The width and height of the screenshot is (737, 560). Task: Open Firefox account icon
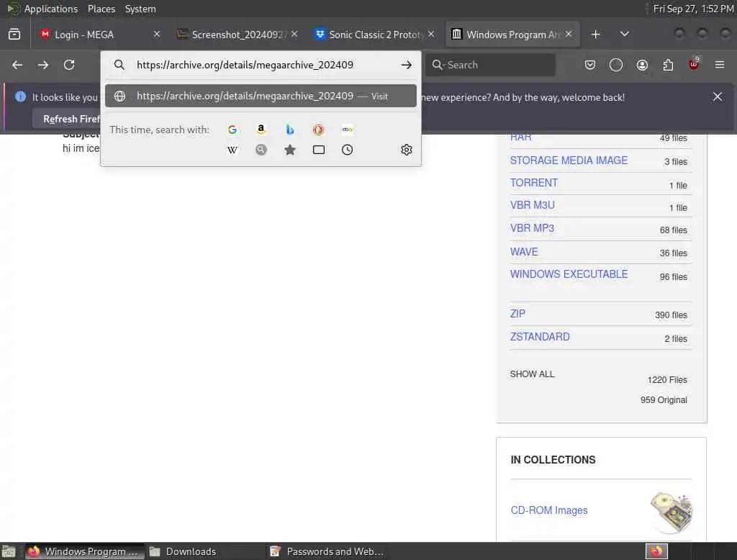pyautogui.click(x=642, y=65)
